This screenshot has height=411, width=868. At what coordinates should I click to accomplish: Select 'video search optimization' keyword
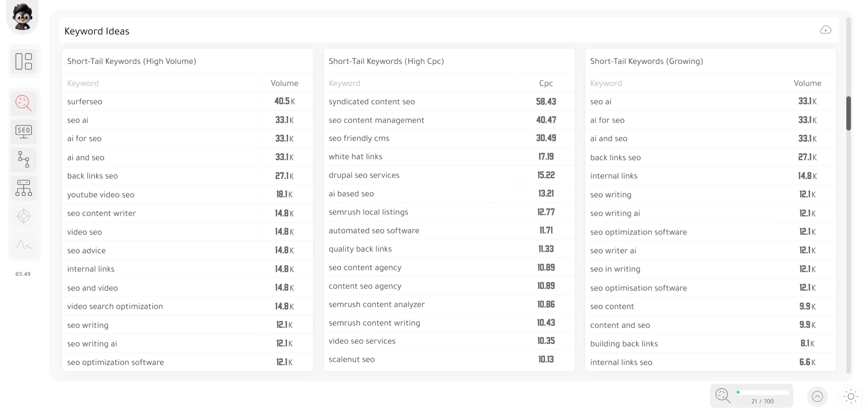115,306
